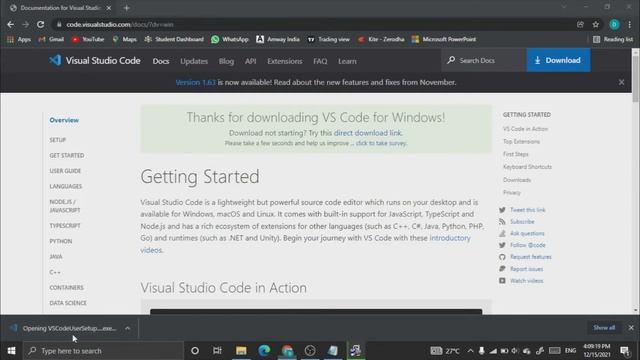Expand LANGUAGES section in sidebar
This screenshot has width=640, height=360.
point(66,187)
